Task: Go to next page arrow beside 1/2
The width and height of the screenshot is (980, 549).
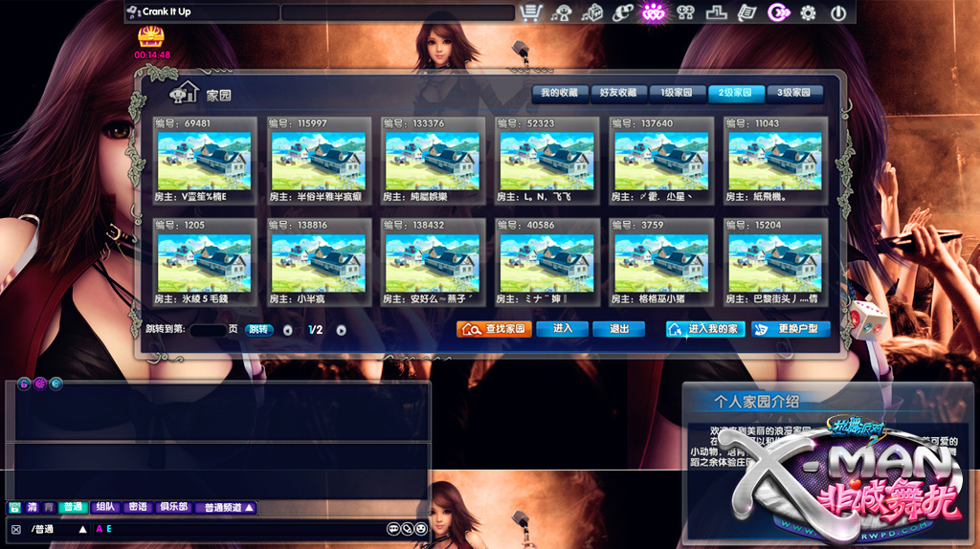Action: click(x=342, y=330)
